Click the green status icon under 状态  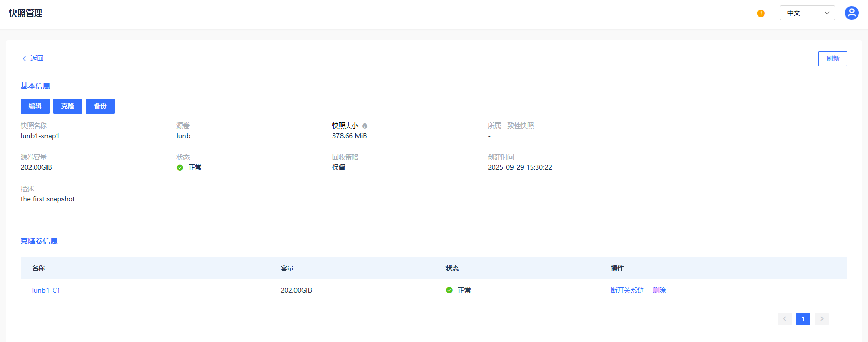180,168
